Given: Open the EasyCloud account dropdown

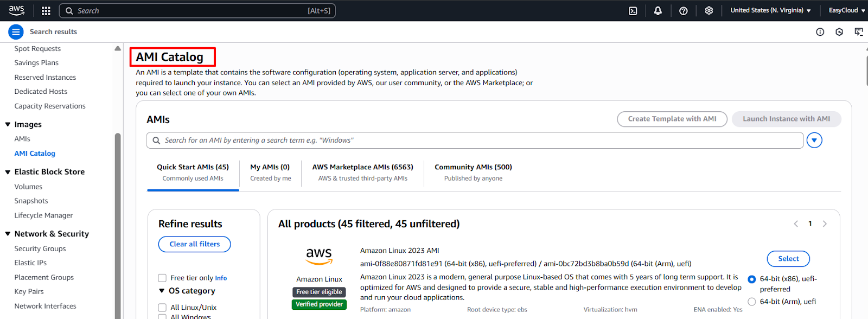Looking at the screenshot, I should (x=846, y=10).
